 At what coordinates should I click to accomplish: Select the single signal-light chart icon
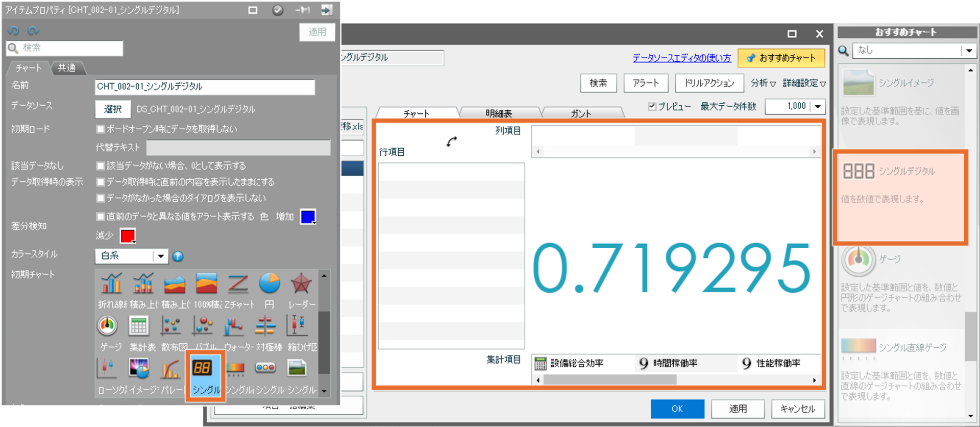[266, 367]
